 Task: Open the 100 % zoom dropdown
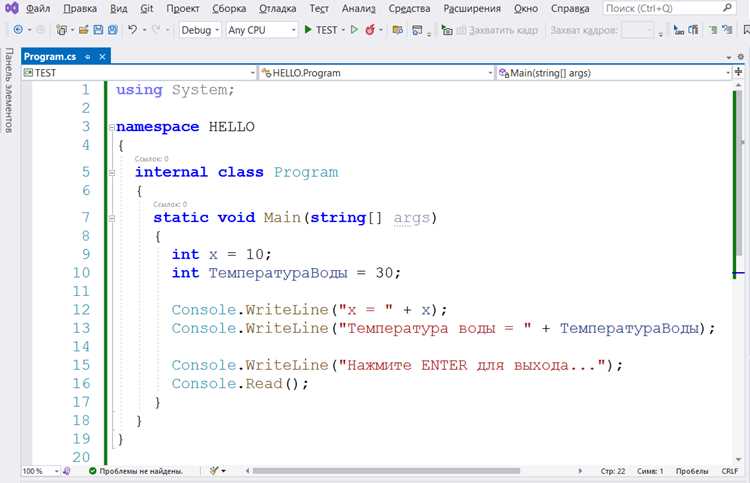click(40, 471)
